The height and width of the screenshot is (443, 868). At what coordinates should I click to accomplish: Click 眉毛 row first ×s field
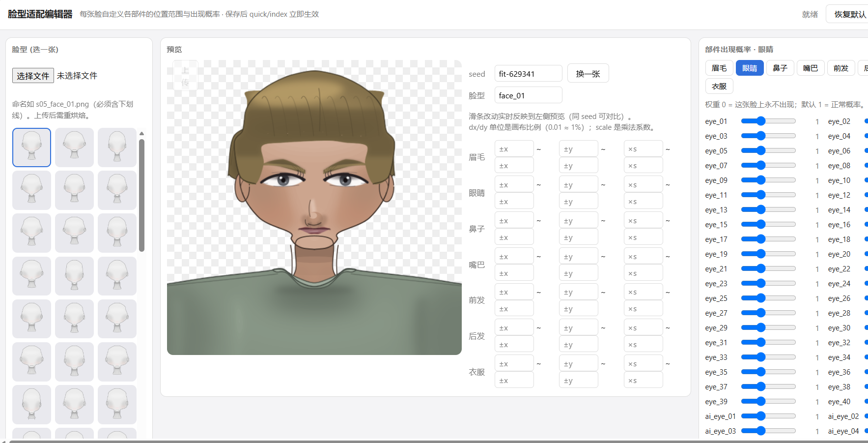coord(644,148)
